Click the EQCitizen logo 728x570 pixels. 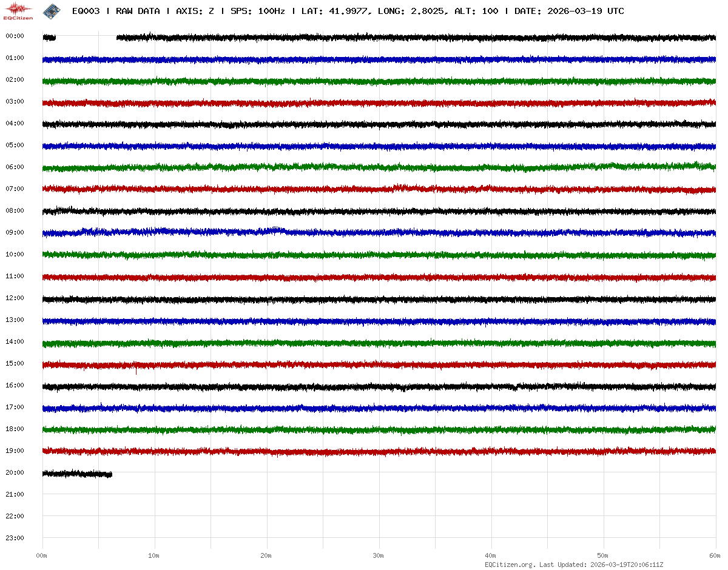[x=18, y=11]
